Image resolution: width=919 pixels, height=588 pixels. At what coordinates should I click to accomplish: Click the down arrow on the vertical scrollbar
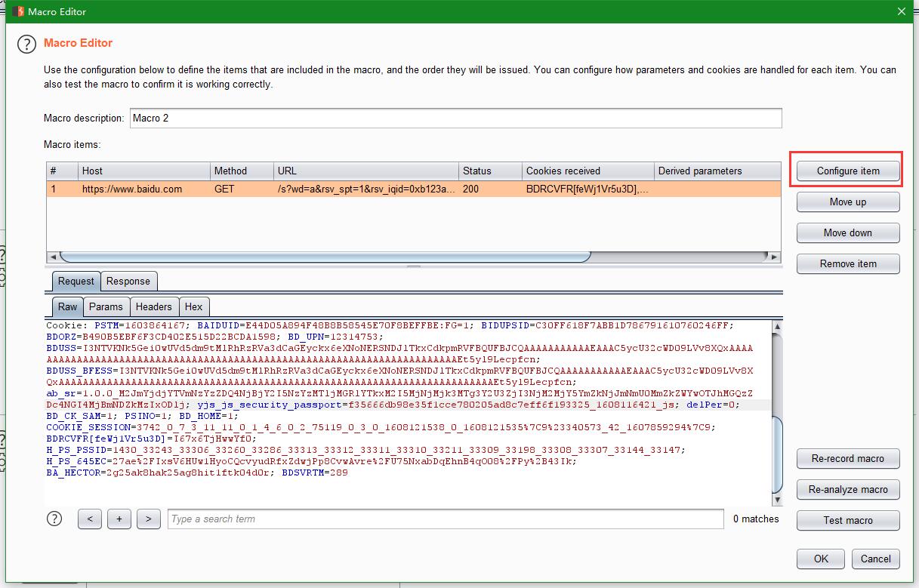pos(777,499)
